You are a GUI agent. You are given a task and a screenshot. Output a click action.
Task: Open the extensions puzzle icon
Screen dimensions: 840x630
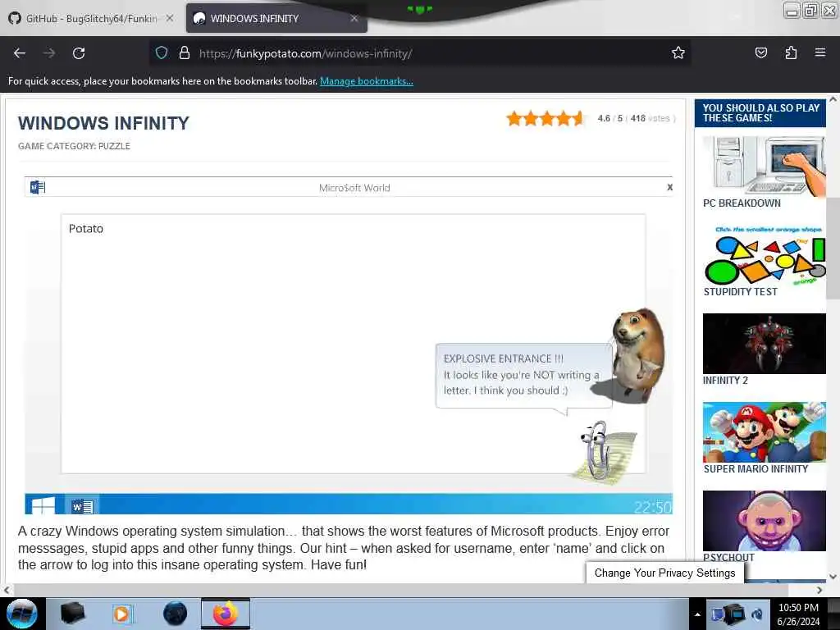point(791,52)
